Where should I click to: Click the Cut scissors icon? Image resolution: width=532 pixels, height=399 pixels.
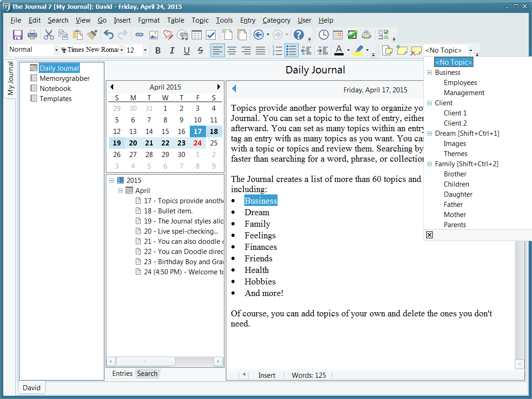49,35
